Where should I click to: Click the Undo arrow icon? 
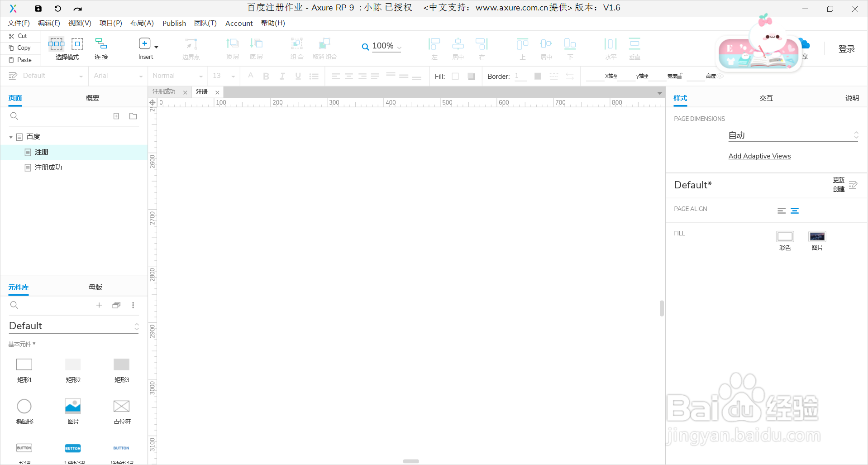click(x=57, y=8)
